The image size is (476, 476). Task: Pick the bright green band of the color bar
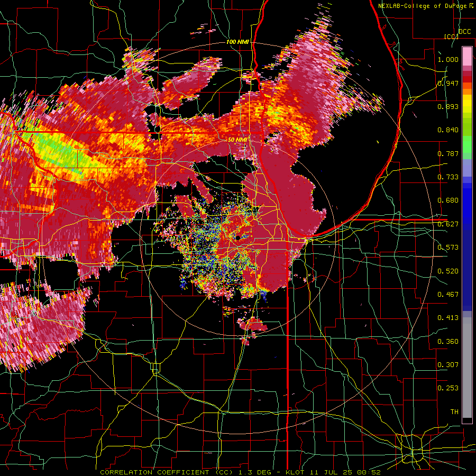click(x=467, y=144)
